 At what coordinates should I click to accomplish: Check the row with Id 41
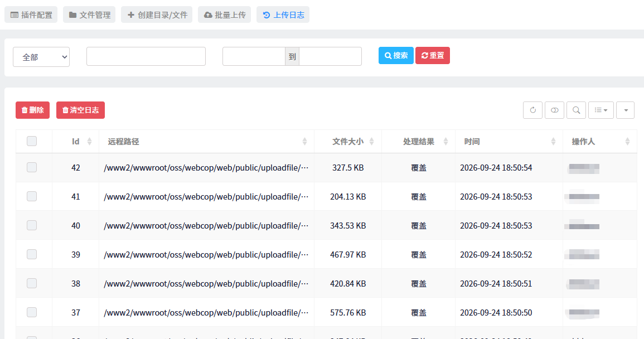32,196
